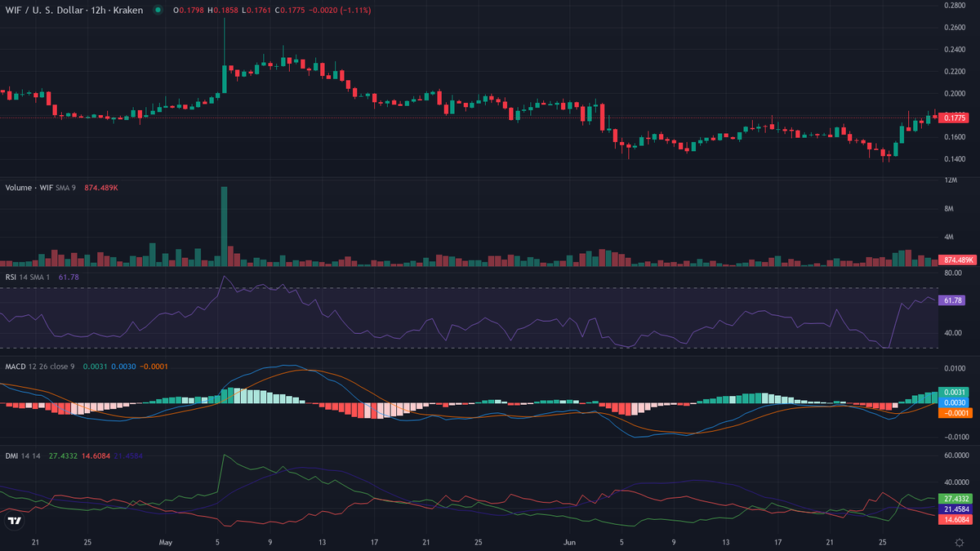Click the 40.0000 DMI scale tick

(x=957, y=483)
